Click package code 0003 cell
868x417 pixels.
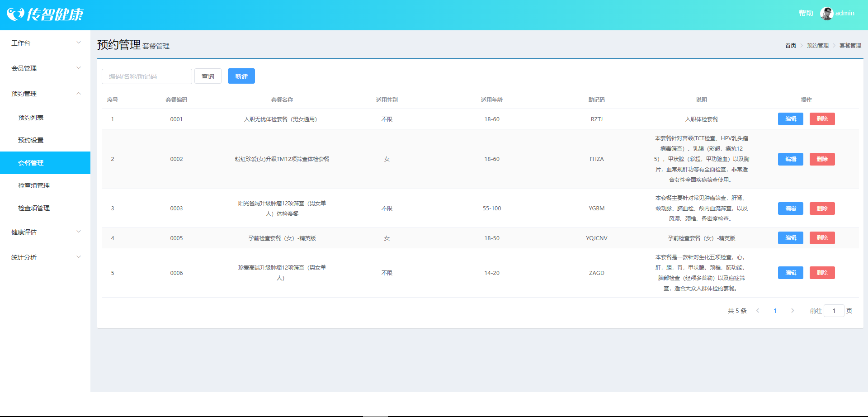coord(176,208)
